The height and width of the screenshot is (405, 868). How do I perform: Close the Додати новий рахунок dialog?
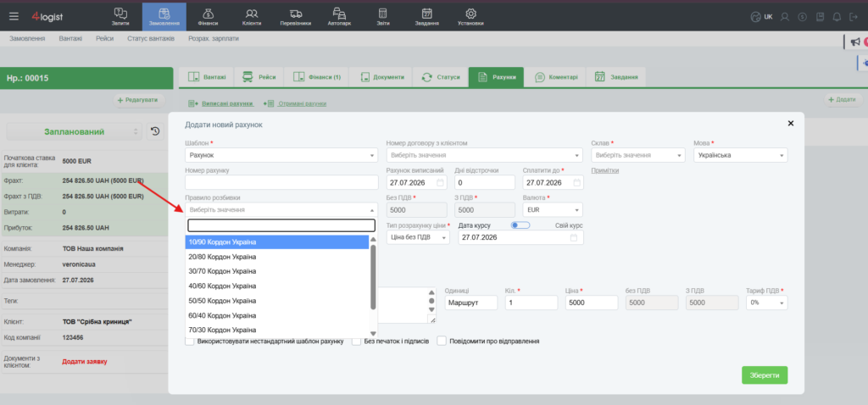point(791,124)
